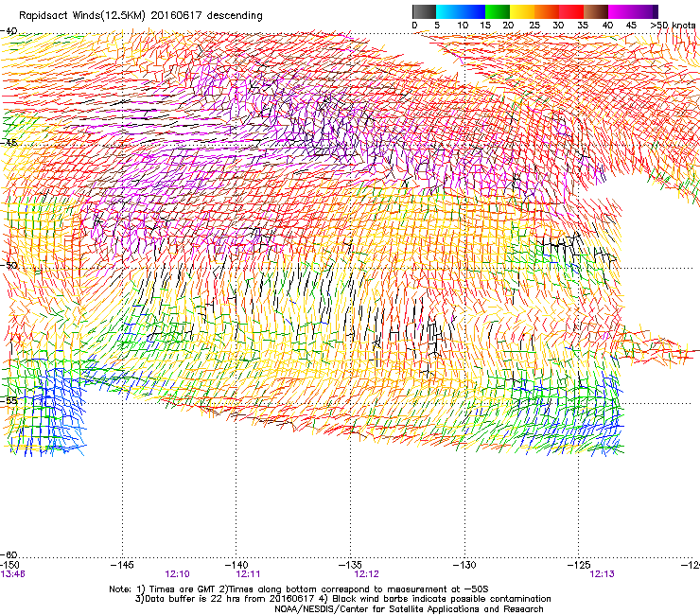Click the -60 latitude axis label

[x=9, y=555]
